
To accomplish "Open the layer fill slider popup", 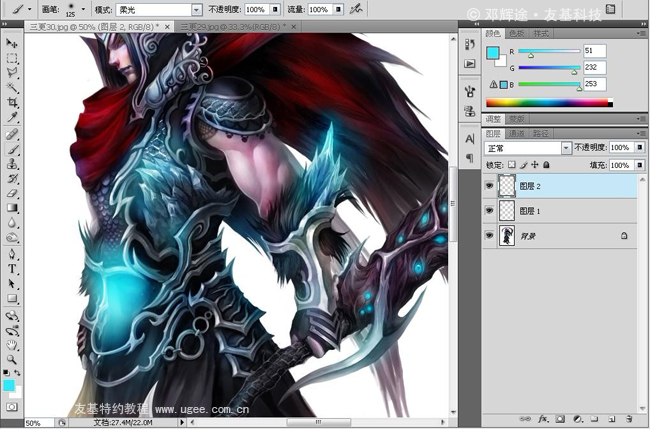I will coord(640,165).
